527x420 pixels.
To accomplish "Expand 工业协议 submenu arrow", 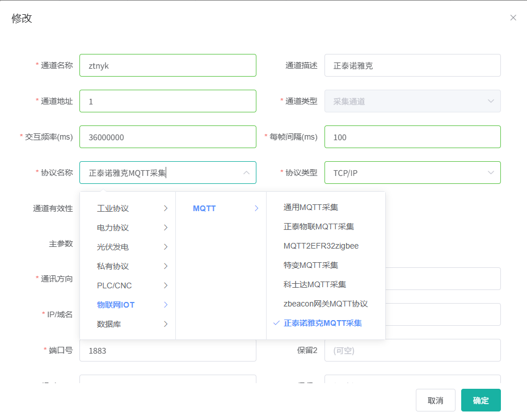I will coord(166,208).
